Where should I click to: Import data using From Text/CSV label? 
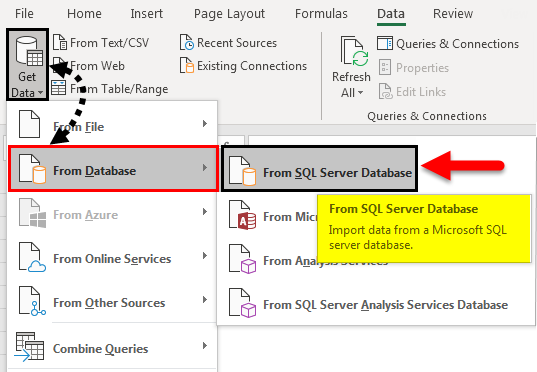(110, 43)
